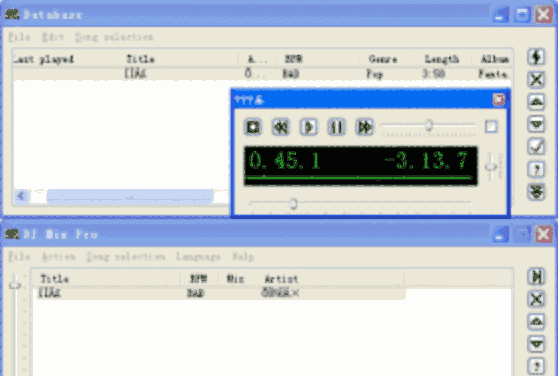Click the lightning icon in Database window
Image resolution: width=558 pixels, height=376 pixels.
[536, 57]
